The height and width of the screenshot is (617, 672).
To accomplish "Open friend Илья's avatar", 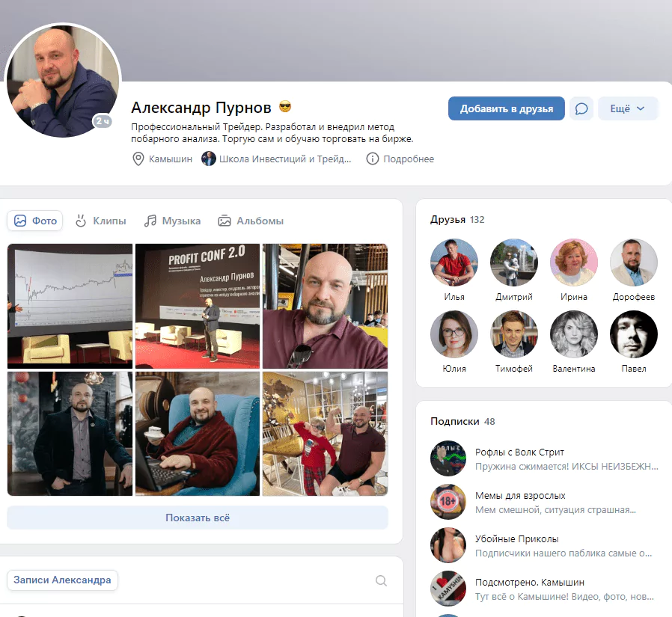I will (x=453, y=263).
